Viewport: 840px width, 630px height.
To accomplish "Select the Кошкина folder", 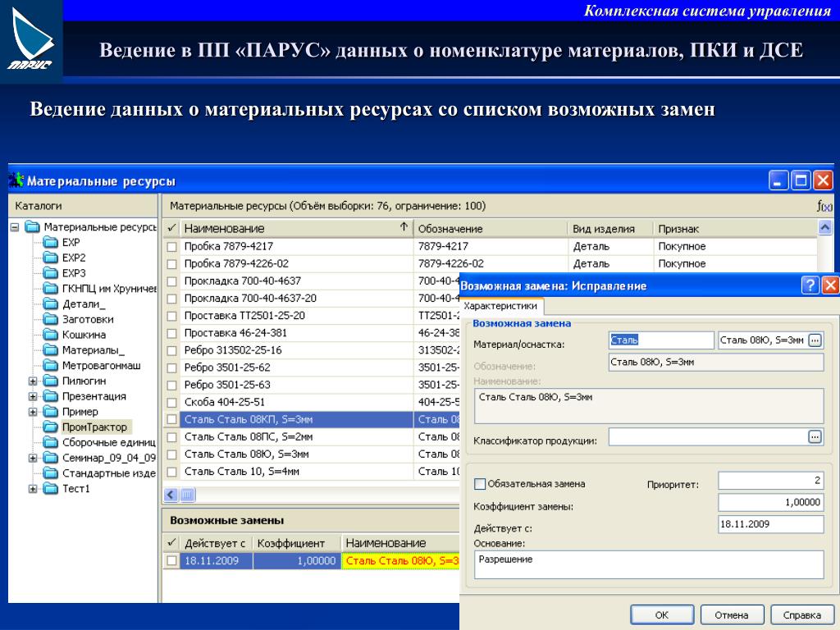I will pos(84,335).
